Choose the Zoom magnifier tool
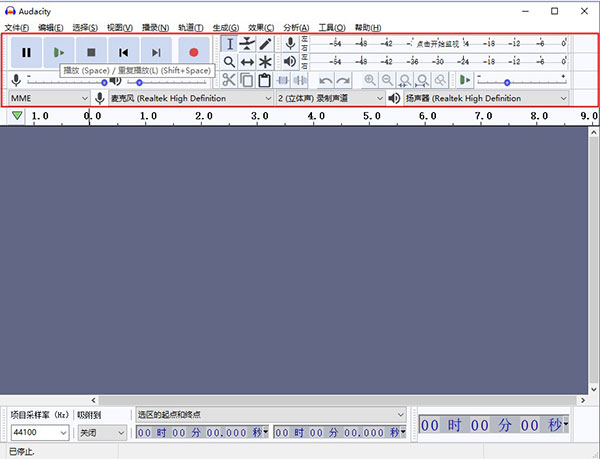The width and height of the screenshot is (600, 459). 229,62
